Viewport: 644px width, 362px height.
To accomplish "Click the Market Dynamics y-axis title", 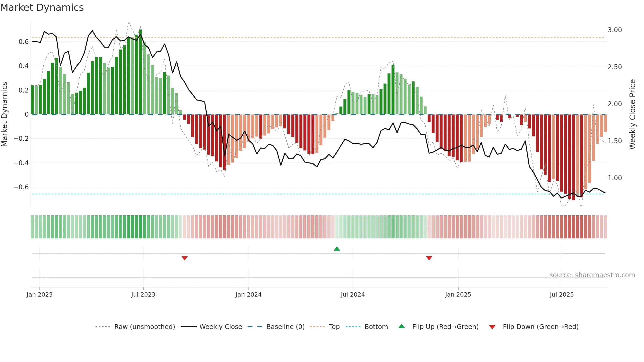I will pos(4,114).
